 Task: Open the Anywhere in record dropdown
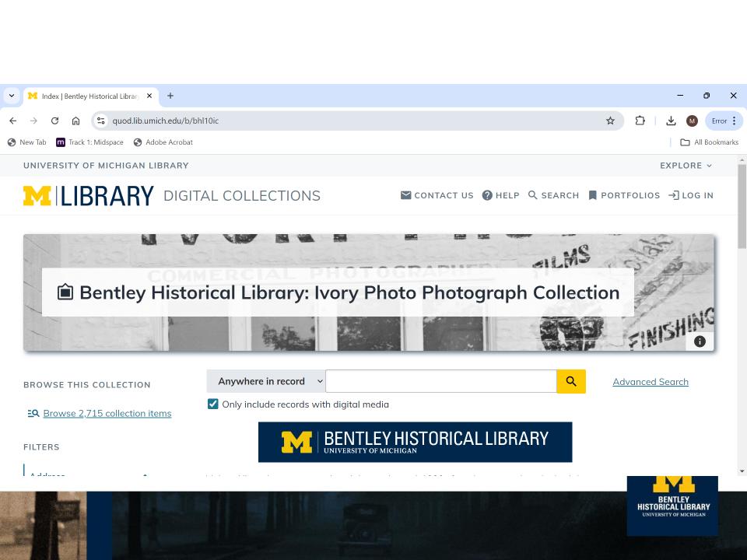point(266,381)
